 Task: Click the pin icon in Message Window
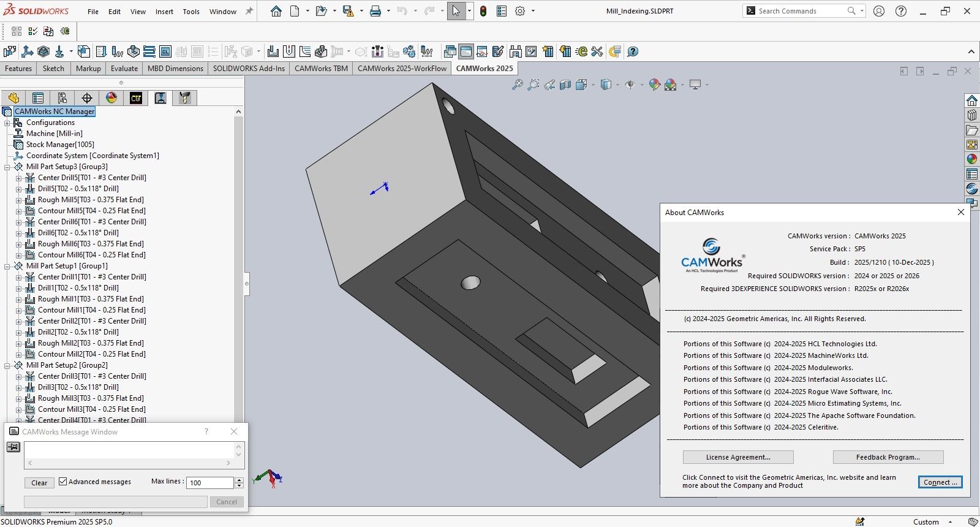(x=13, y=447)
